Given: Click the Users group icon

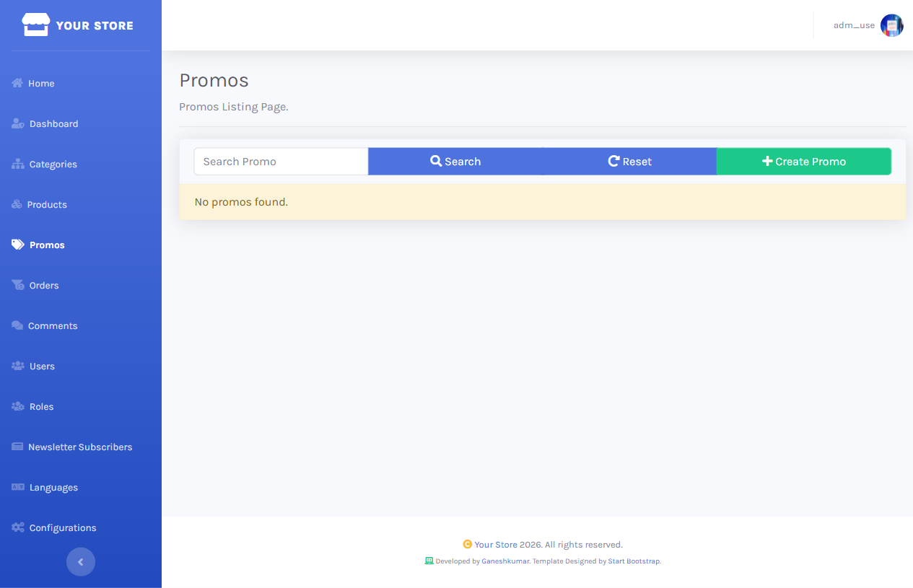Looking at the screenshot, I should tap(18, 366).
